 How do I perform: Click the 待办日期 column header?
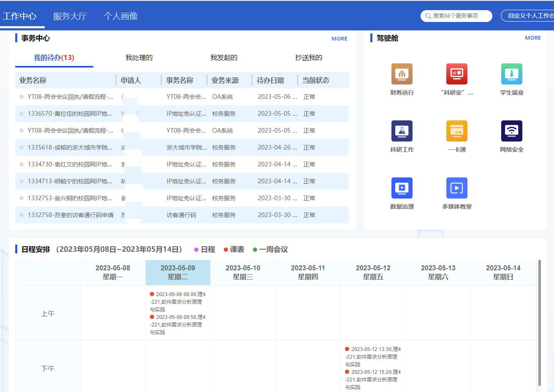point(270,80)
